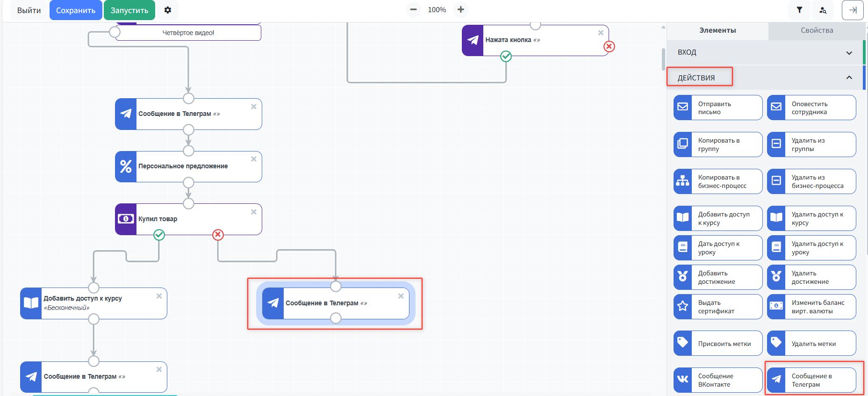Click the filter funnel icon
The height and width of the screenshot is (396, 868).
click(799, 10)
